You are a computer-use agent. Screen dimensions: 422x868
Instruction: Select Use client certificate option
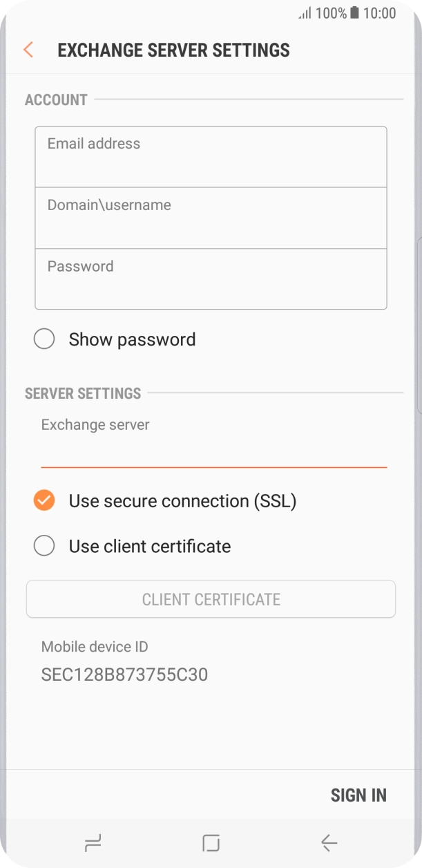click(44, 545)
